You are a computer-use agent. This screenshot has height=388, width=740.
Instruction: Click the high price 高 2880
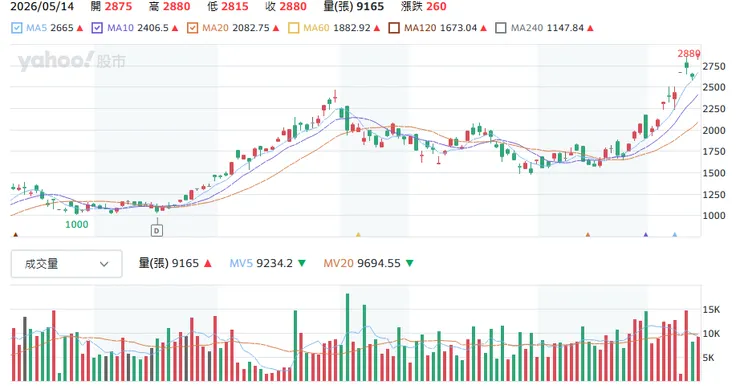169,7
